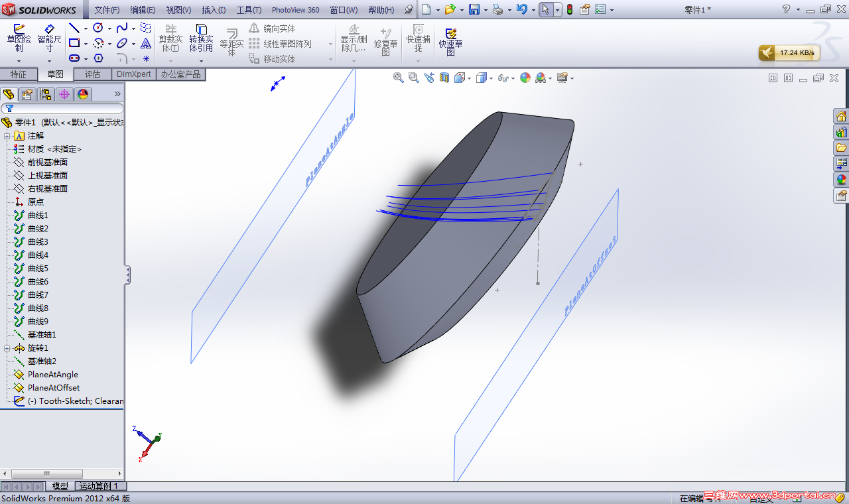The image size is (849, 504).
Task: Select the 原点 origin tree item
Action: pyautogui.click(x=36, y=202)
